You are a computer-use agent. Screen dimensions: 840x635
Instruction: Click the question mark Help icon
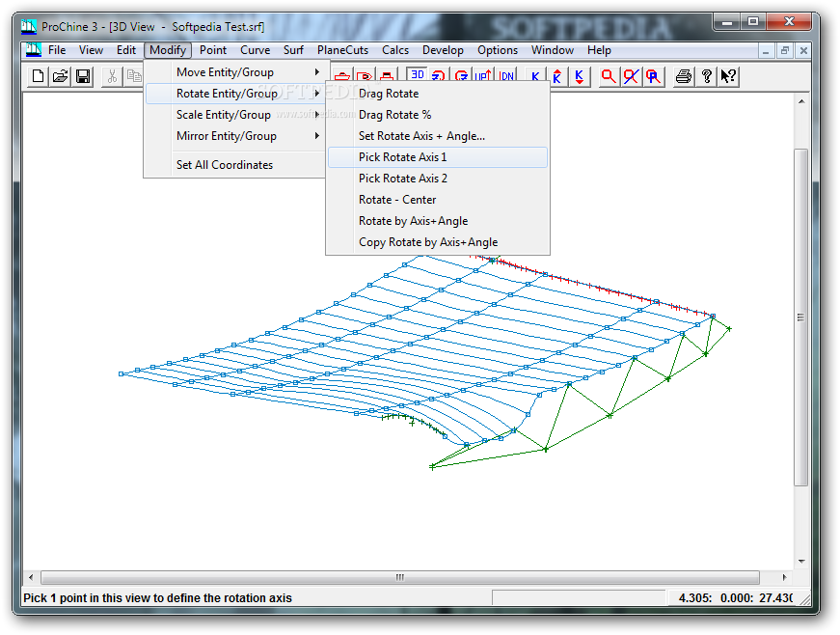[x=706, y=76]
